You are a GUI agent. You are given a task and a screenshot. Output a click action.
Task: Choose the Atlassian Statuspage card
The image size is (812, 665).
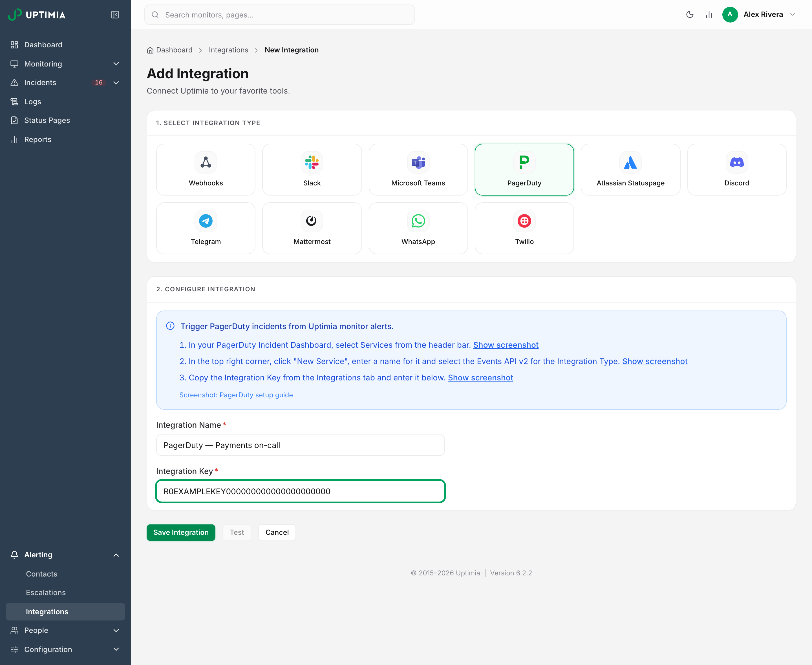tap(630, 170)
